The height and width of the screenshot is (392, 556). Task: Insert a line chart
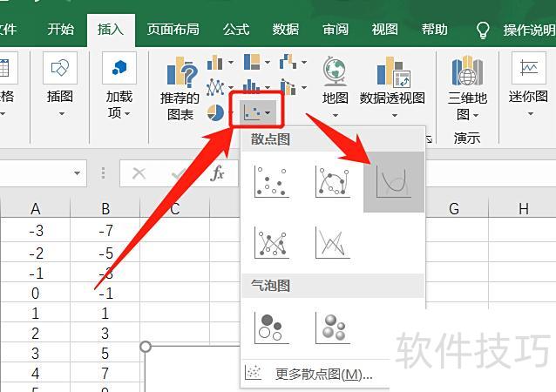click(215, 87)
